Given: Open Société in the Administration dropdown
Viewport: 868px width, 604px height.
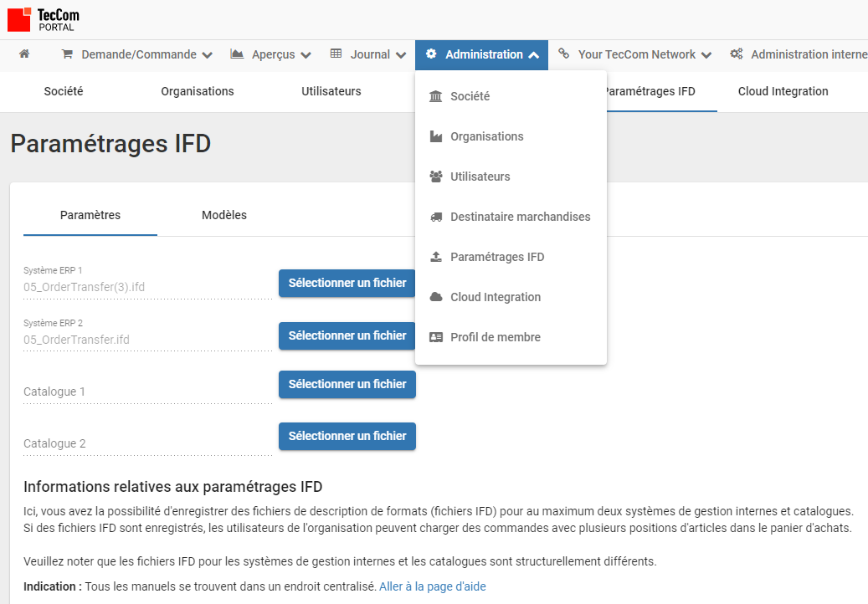Looking at the screenshot, I should point(511,96).
